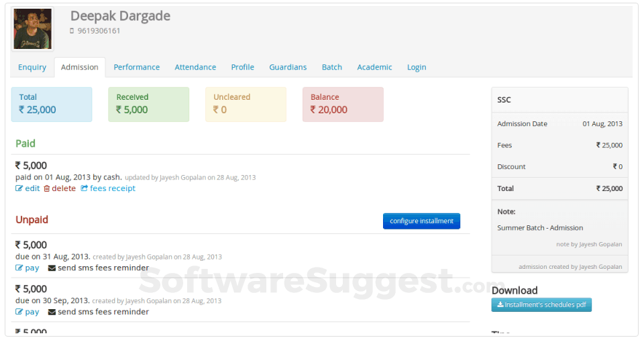Click the envelope icon for 30 Sep reminder
Image resolution: width=644 pixels, height=346 pixels.
(52, 312)
